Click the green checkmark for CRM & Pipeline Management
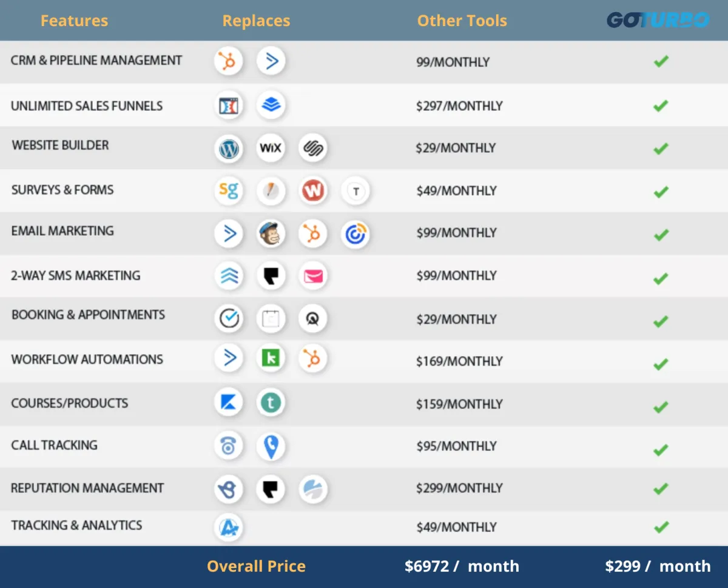 tap(661, 61)
